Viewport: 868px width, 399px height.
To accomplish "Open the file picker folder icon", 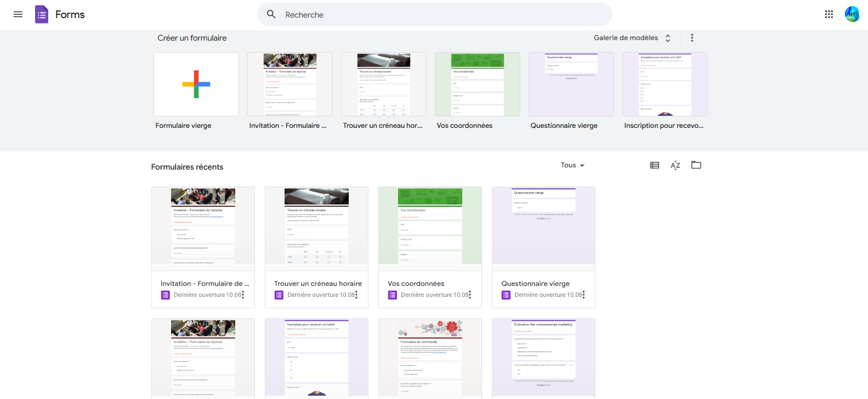I will 696,165.
